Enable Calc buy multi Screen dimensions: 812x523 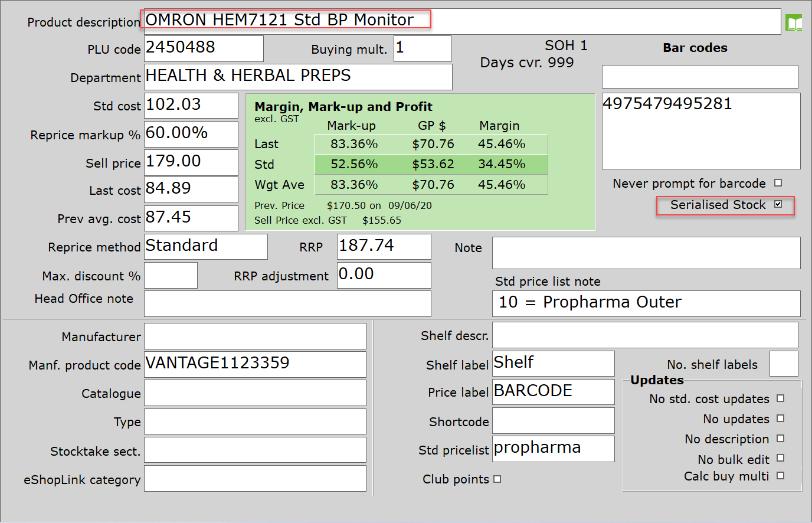781,476
